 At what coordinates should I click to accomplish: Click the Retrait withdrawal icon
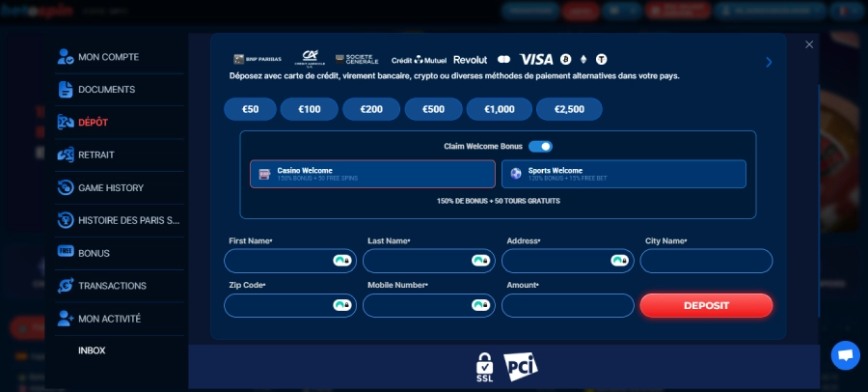[x=66, y=154]
